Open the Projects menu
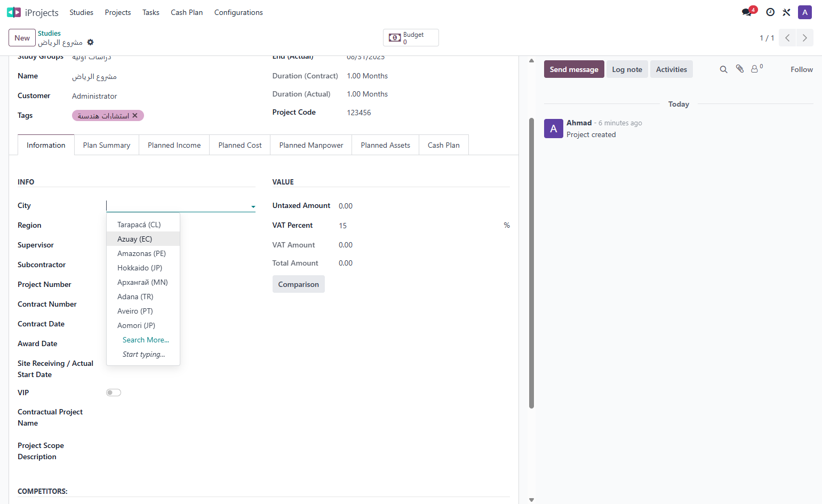Screen dimensions: 822x504 point(118,12)
